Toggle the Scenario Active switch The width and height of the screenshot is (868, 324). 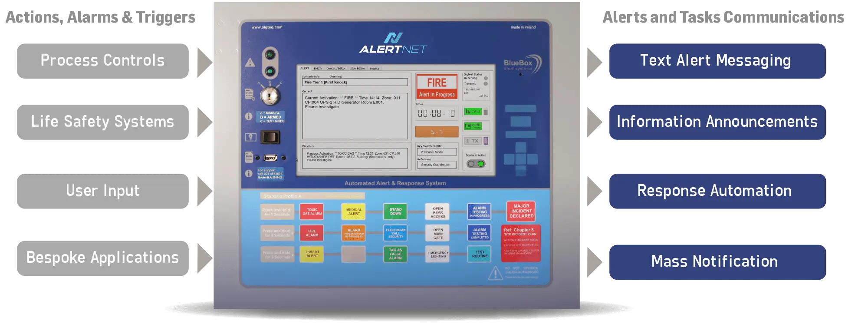click(x=476, y=164)
